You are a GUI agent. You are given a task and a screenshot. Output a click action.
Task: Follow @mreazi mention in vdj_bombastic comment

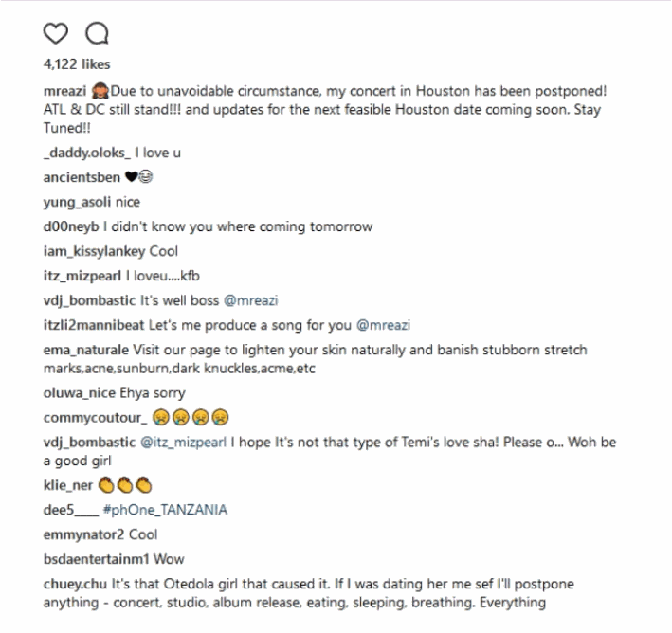(x=251, y=300)
